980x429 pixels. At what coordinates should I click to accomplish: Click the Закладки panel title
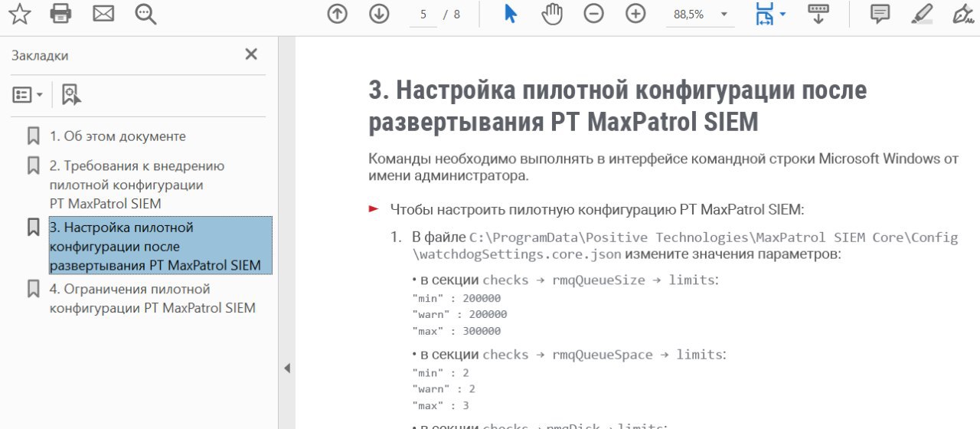point(40,55)
